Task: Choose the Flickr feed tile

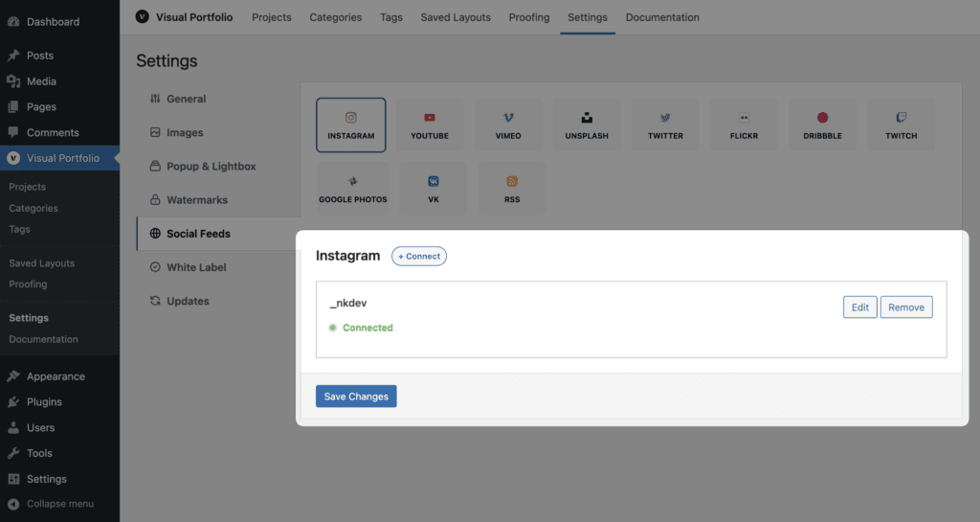Action: coord(744,125)
